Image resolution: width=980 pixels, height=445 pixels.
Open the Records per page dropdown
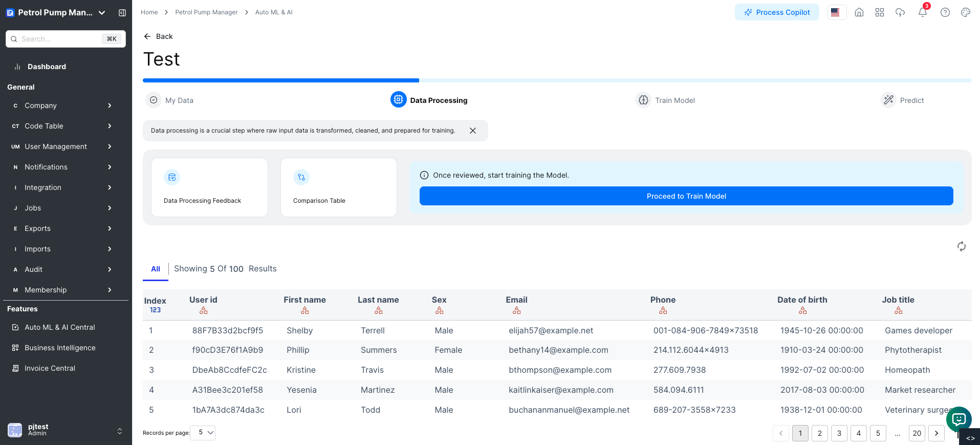coord(203,433)
